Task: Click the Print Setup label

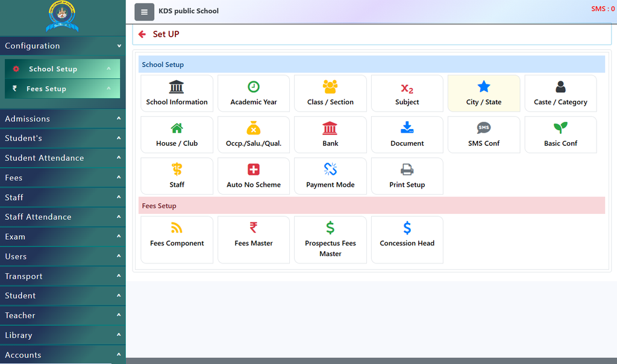Action: pyautogui.click(x=407, y=185)
